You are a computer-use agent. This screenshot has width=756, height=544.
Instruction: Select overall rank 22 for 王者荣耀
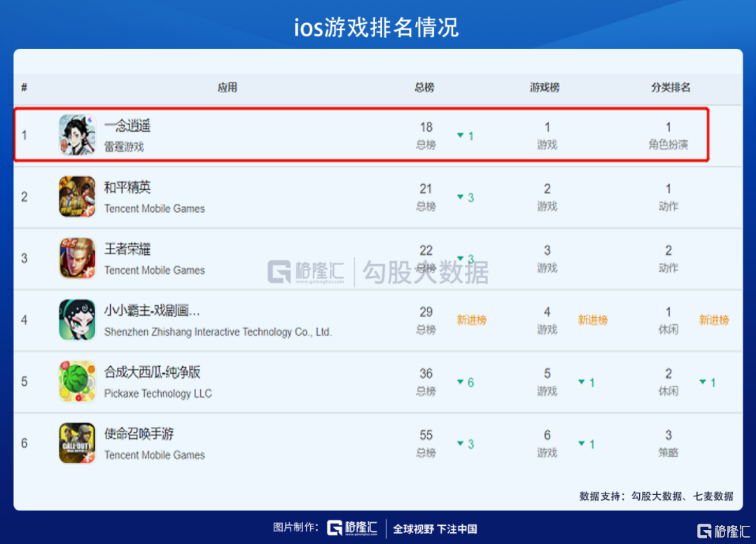pyautogui.click(x=426, y=251)
